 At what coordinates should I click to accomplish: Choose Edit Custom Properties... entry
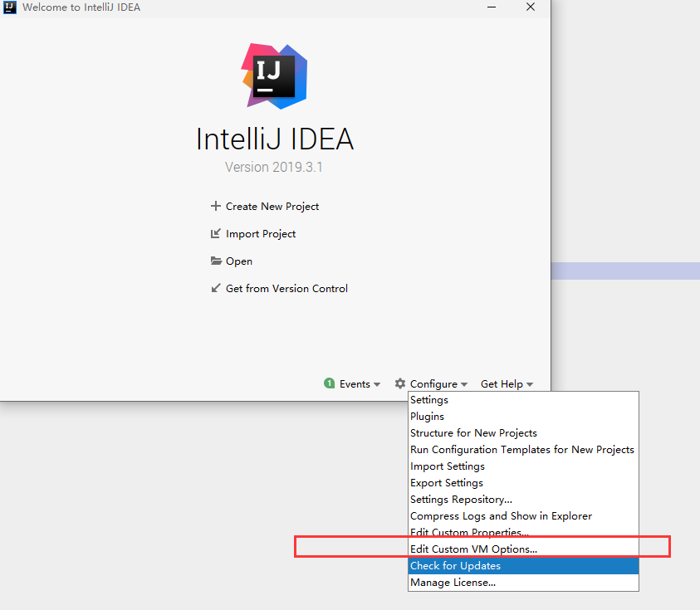[x=523, y=531]
